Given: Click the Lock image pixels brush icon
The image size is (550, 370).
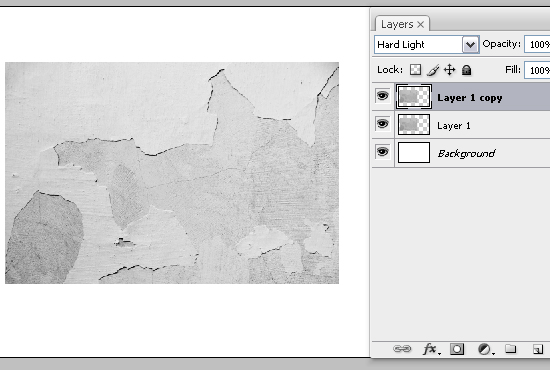Looking at the screenshot, I should pyautogui.click(x=433, y=70).
